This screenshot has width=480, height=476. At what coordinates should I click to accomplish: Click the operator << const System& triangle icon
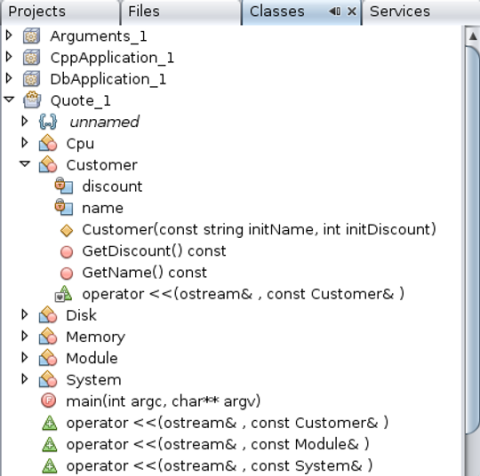pos(50,466)
